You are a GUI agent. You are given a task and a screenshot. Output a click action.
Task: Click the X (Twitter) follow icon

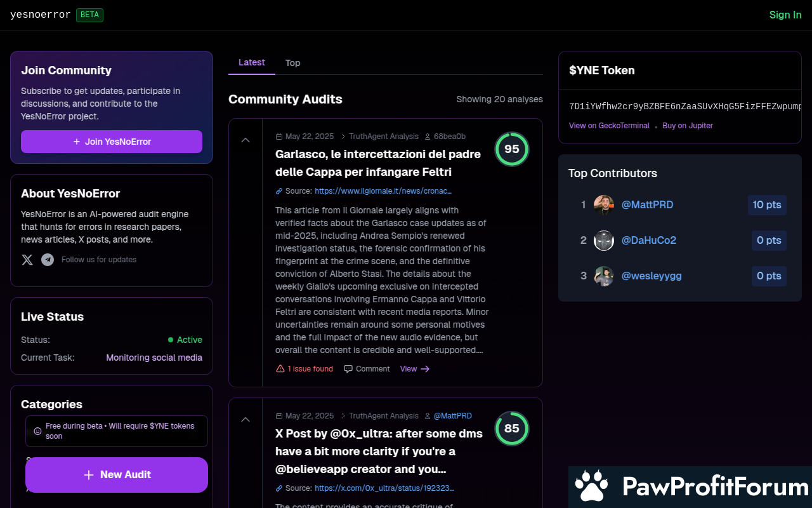coord(27,260)
